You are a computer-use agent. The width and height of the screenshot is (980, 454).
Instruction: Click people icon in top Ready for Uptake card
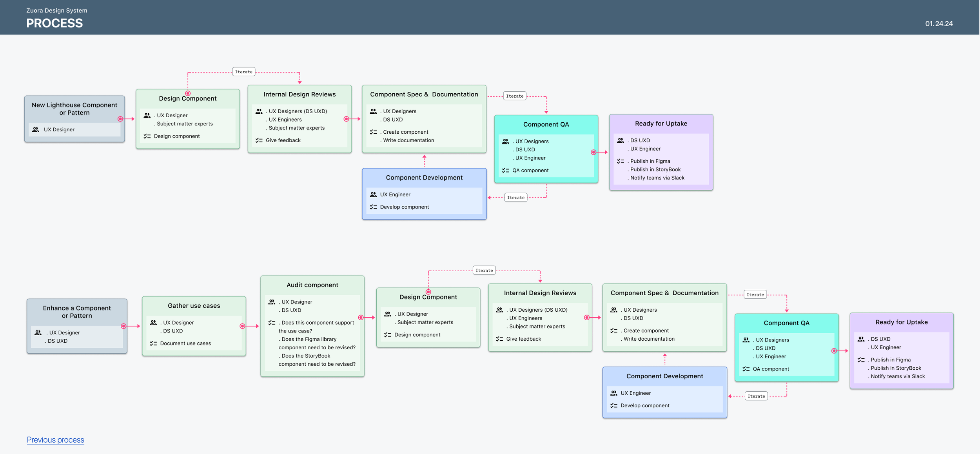[x=621, y=140]
